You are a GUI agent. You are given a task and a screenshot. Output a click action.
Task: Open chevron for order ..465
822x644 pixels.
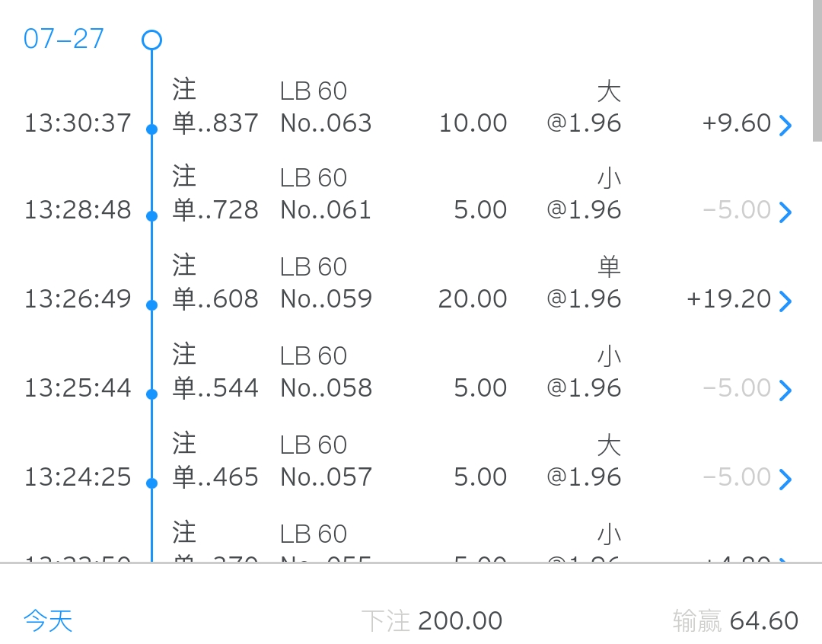pyautogui.click(x=785, y=480)
